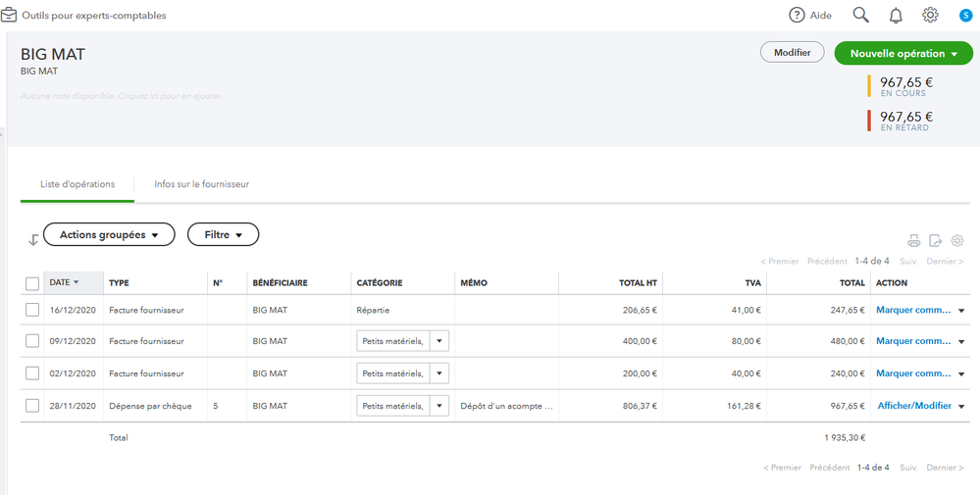The image size is (980, 495).
Task: Switch to Infos sur le fournisseur tab
Action: 201,184
